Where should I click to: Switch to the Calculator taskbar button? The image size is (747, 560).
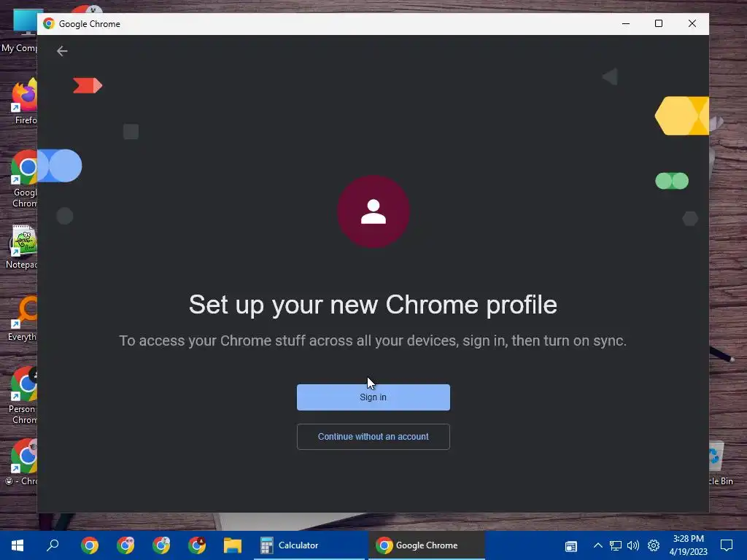click(309, 545)
